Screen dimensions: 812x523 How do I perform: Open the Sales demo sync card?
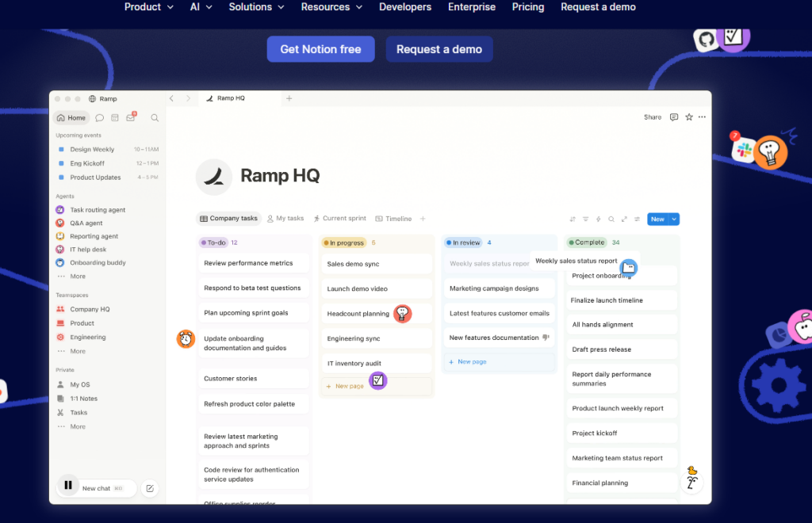coord(377,264)
